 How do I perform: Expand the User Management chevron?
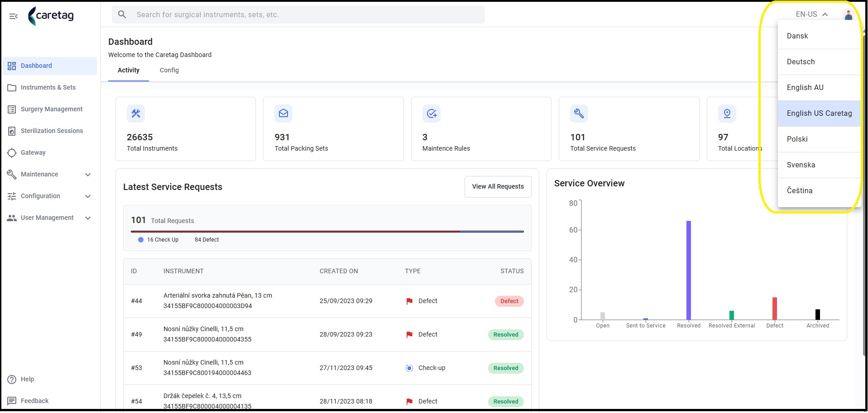88,218
